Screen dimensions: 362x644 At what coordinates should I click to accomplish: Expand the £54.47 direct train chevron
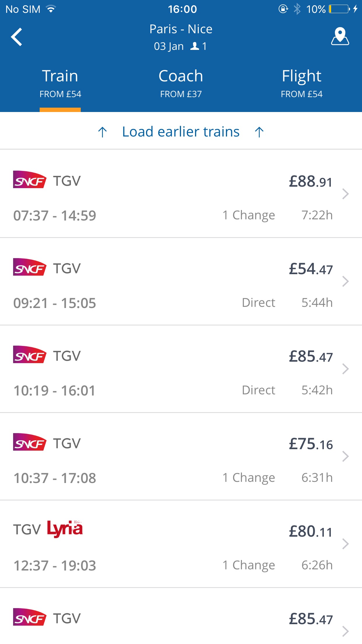345,281
